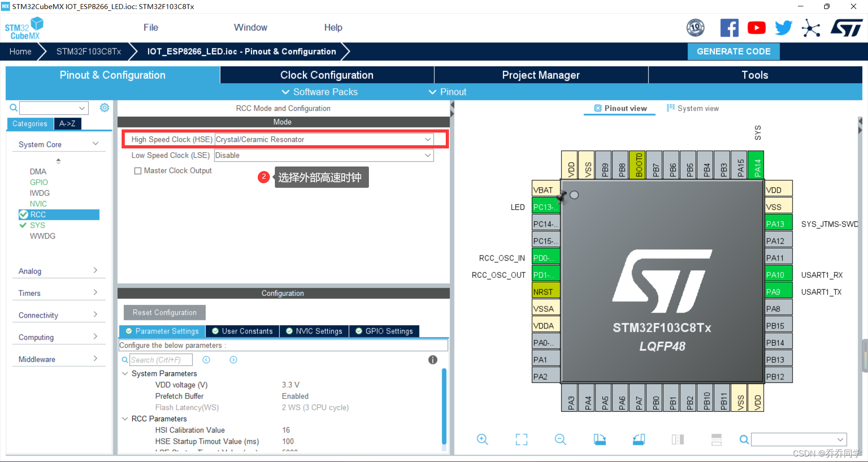The width and height of the screenshot is (868, 462).
Task: Expand the Computing category
Action: (x=58, y=337)
